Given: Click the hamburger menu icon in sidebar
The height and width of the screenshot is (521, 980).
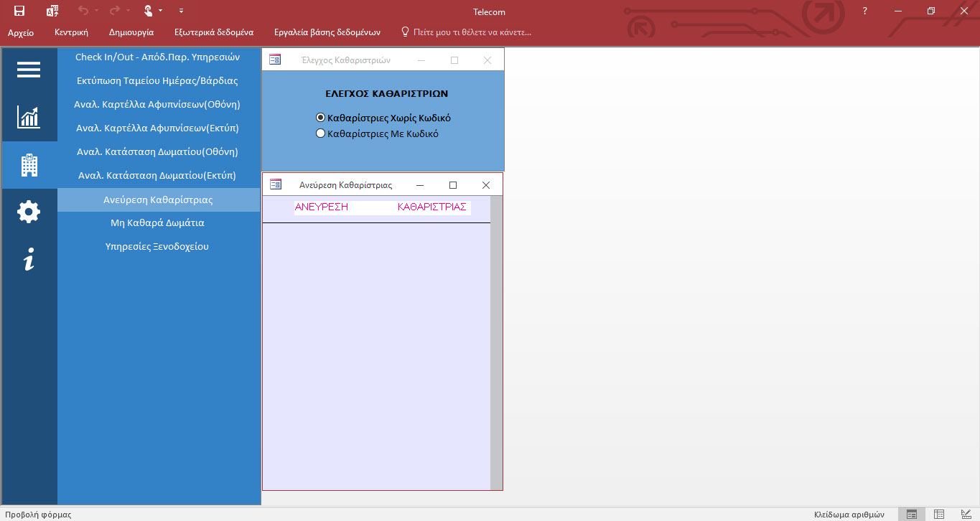Looking at the screenshot, I should 29,70.
